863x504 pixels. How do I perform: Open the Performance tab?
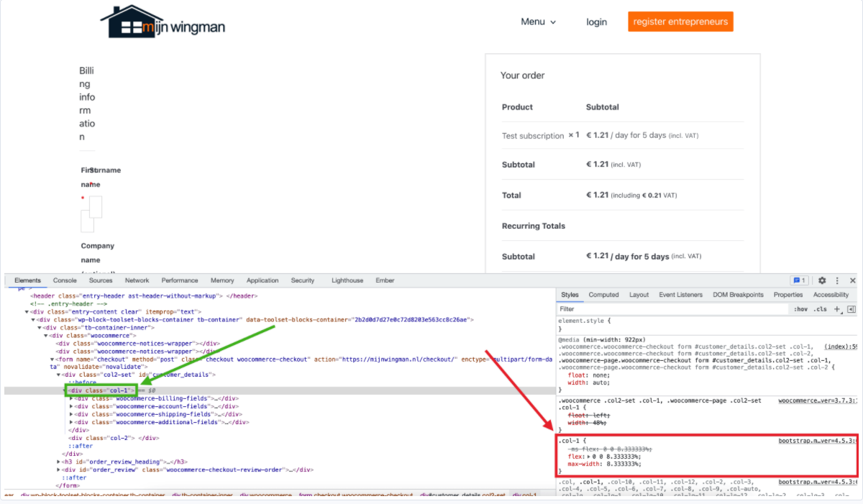click(x=180, y=280)
